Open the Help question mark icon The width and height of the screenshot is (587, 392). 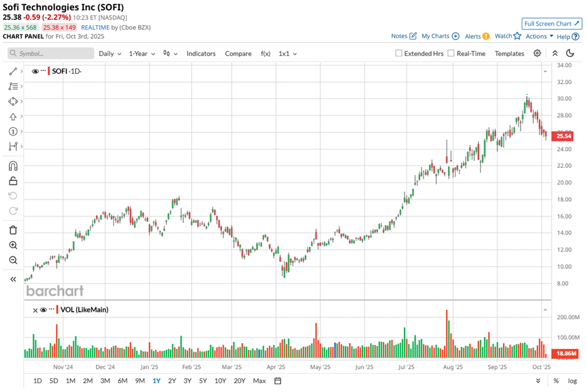[x=576, y=37]
